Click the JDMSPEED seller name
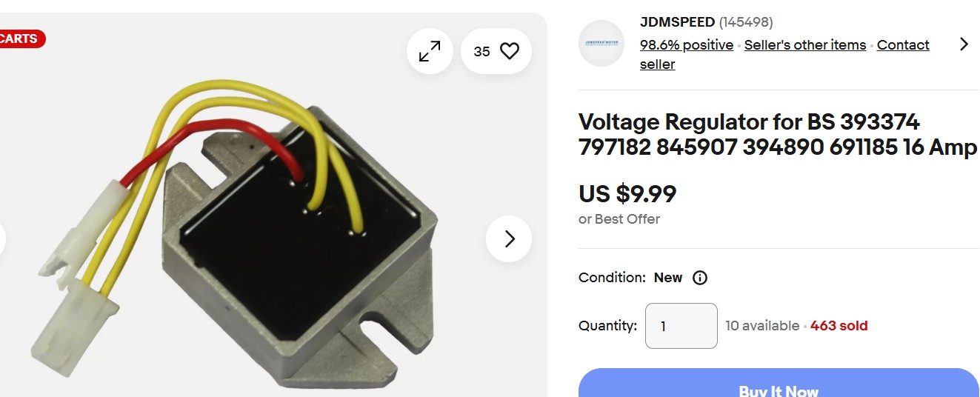Image resolution: width=980 pixels, height=397 pixels. [678, 22]
